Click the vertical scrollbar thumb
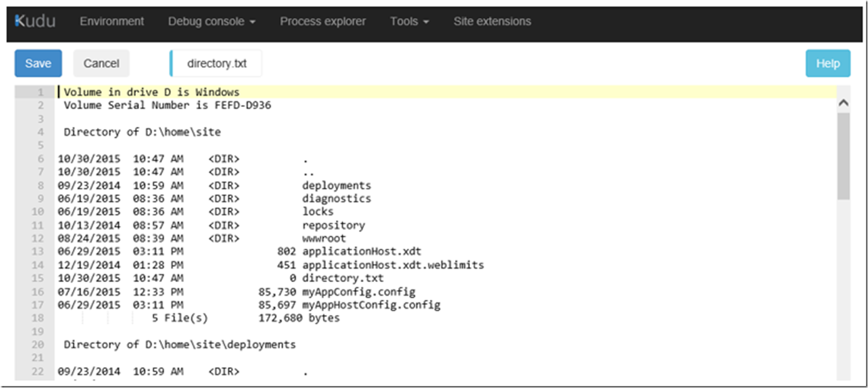Viewport: 868px width, 388px height. [x=843, y=156]
